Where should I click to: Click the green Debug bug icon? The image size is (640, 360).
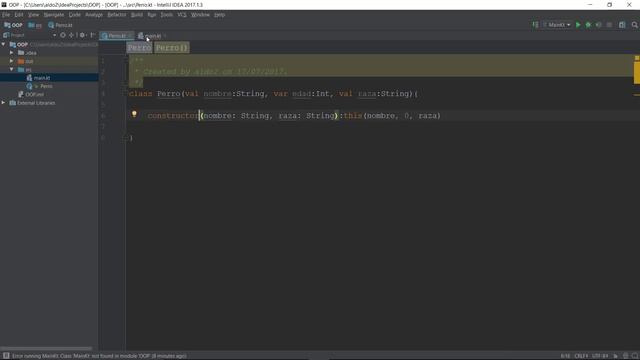pyautogui.click(x=588, y=25)
